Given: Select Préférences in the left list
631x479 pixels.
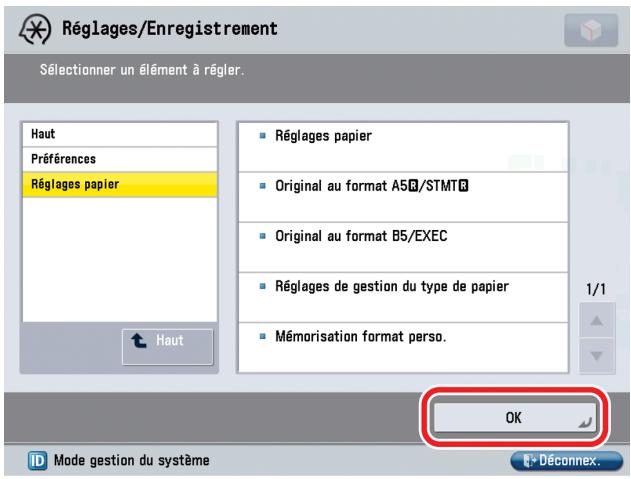Looking at the screenshot, I should (120, 159).
